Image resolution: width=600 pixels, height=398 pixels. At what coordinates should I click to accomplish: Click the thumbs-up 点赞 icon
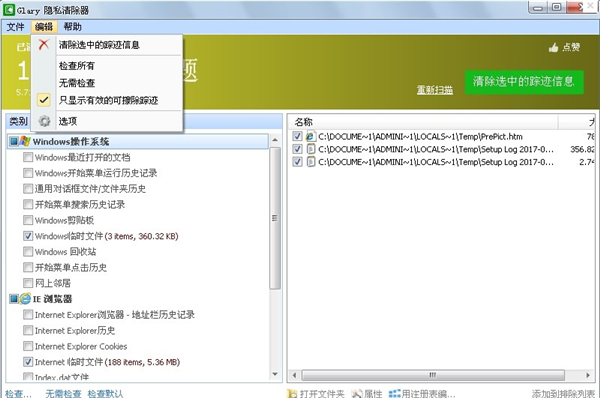pos(553,47)
